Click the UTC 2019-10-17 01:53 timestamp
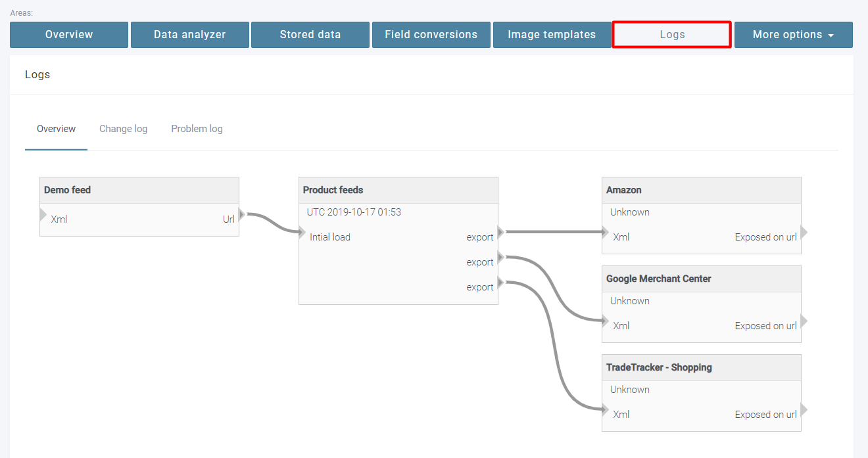868x458 pixels. click(x=354, y=212)
